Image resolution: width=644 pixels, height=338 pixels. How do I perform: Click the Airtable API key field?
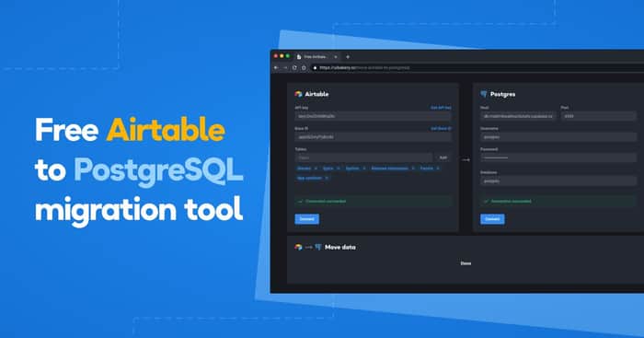tap(373, 116)
